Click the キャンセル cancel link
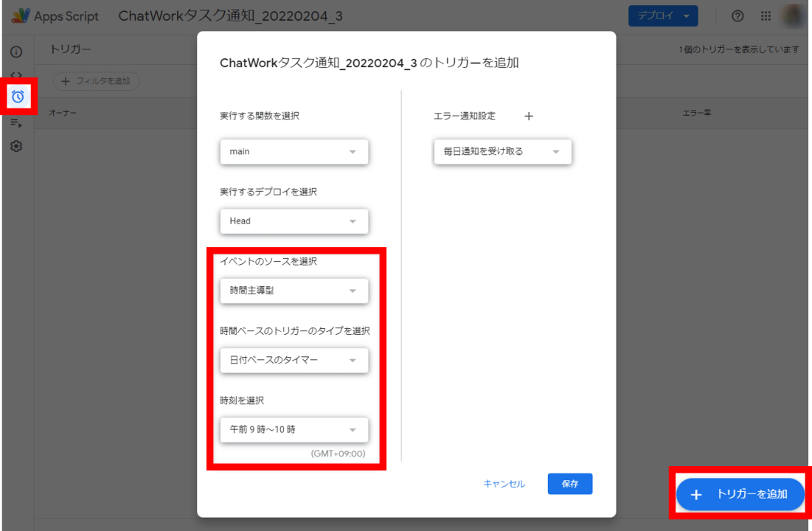The width and height of the screenshot is (812, 531). click(504, 484)
